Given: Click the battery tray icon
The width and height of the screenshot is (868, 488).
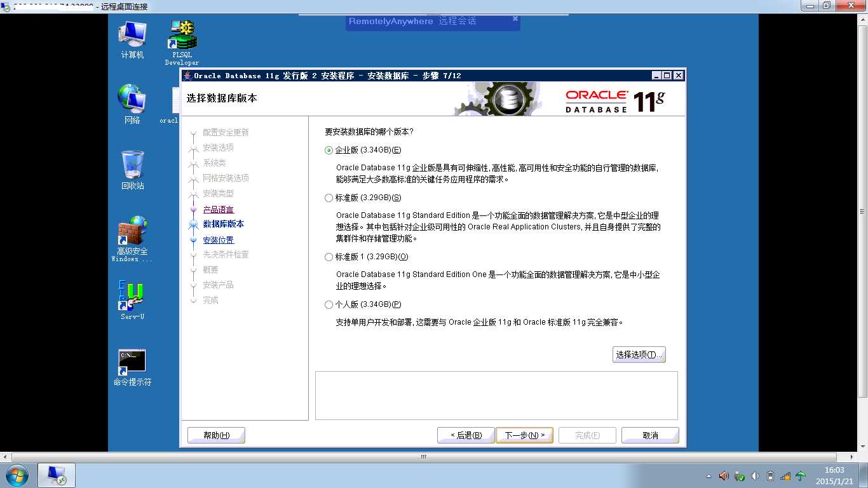Looking at the screenshot, I should 770,475.
